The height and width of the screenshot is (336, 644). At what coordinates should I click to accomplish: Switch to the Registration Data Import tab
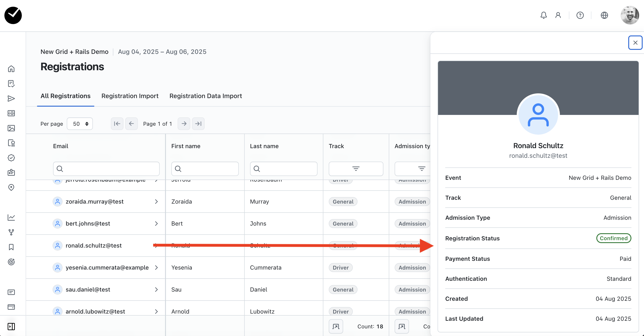(x=206, y=96)
